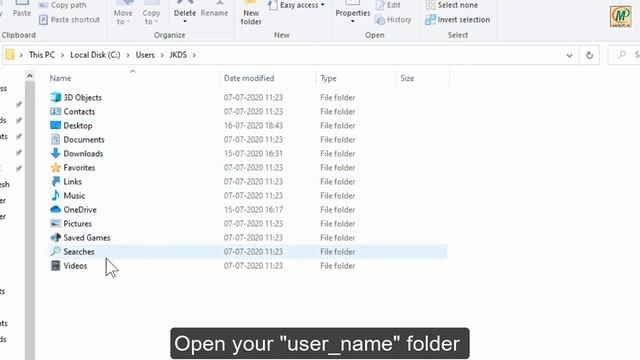This screenshot has height=360, width=640.
Task: Open the Delete dropdown arrow
Action: (185, 22)
